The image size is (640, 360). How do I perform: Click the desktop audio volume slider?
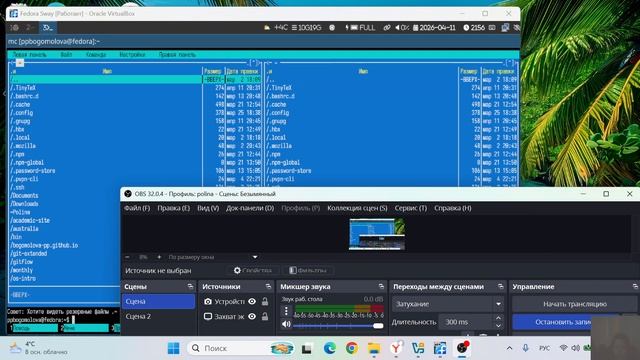[338, 325]
